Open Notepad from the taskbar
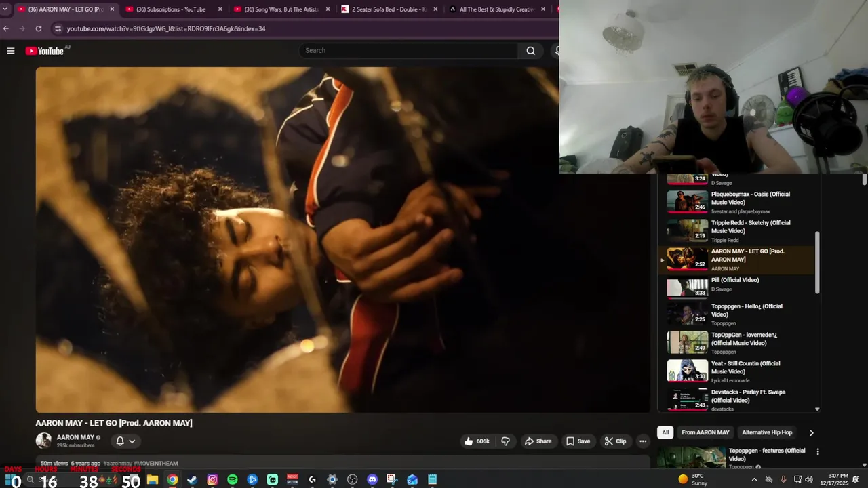 pyautogui.click(x=432, y=480)
